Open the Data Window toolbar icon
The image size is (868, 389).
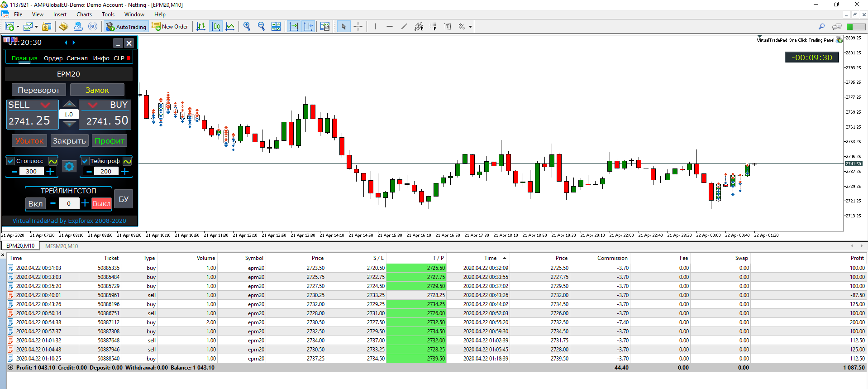[x=63, y=27]
